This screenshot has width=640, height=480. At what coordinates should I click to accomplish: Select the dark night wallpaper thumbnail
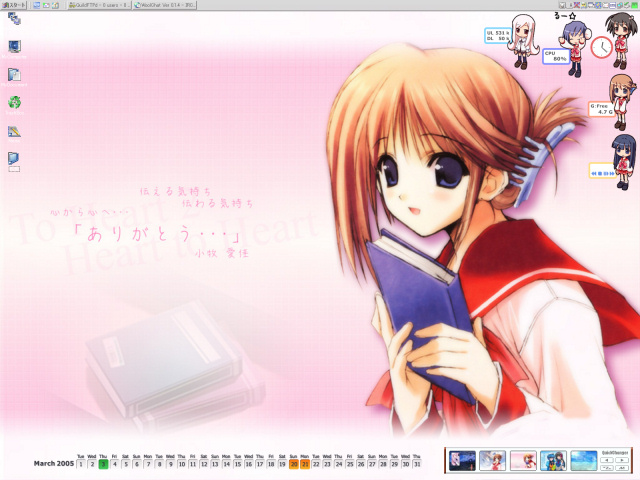[x=462, y=460]
